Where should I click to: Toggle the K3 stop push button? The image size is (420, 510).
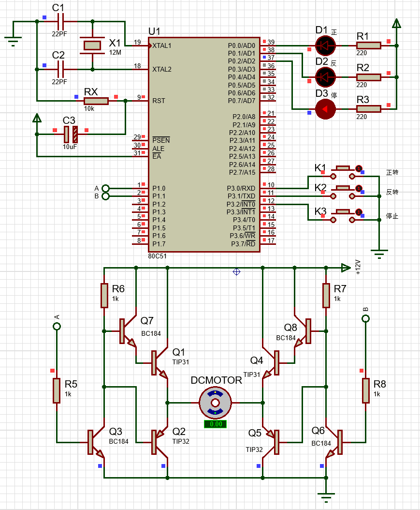[x=343, y=216]
